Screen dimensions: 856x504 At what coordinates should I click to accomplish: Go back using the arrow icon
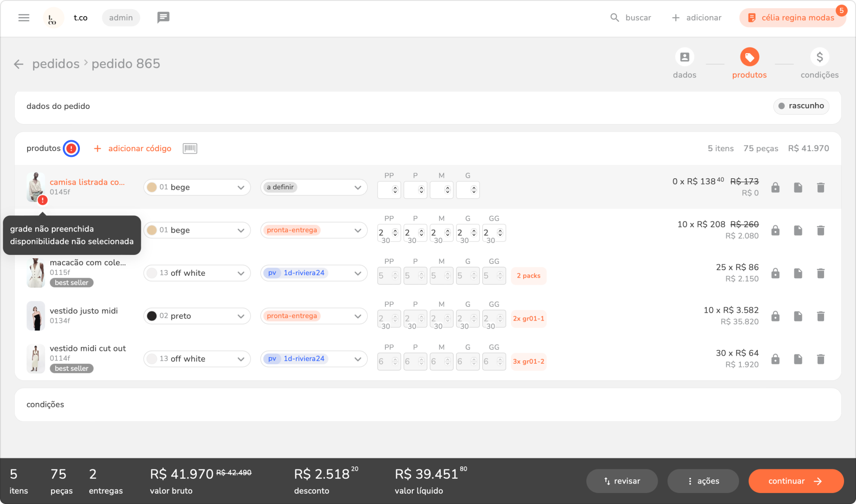tap(19, 64)
